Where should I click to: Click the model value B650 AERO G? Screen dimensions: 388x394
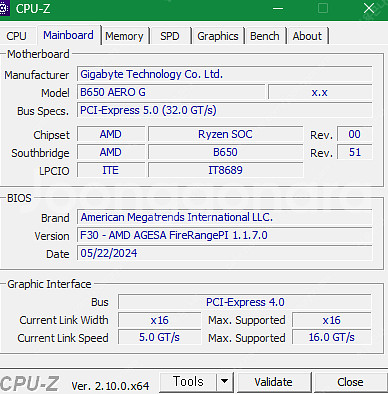click(171, 92)
